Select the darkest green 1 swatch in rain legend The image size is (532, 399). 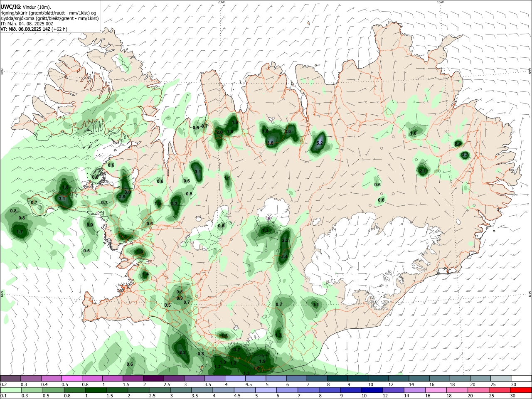point(96,390)
